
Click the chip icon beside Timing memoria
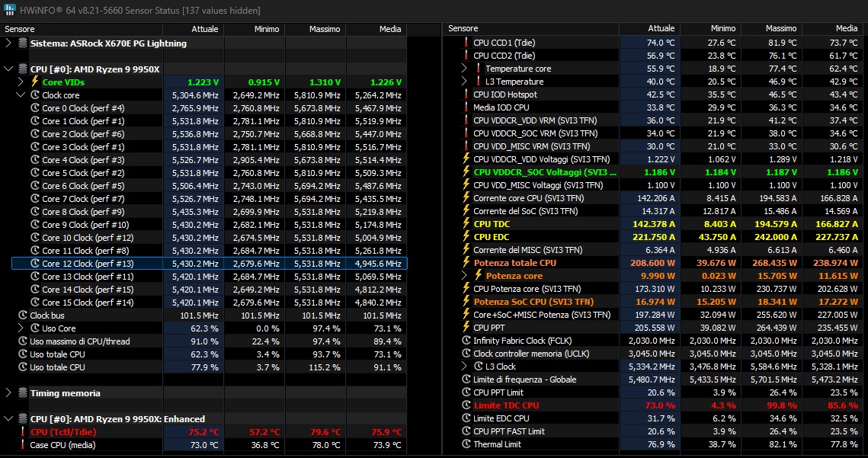tap(23, 393)
